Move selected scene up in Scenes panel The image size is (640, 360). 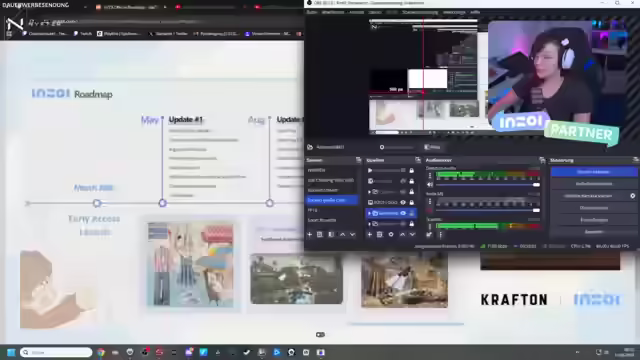coord(342,235)
